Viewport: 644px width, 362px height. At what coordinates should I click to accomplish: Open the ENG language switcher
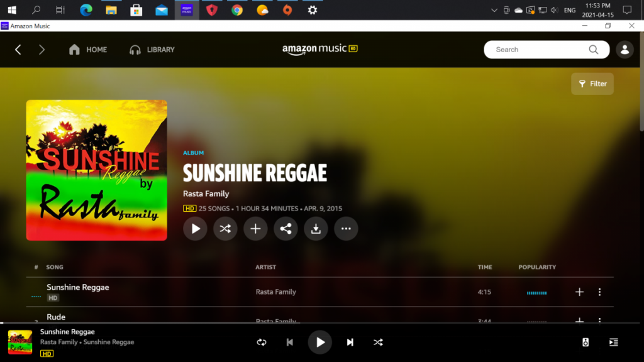[x=570, y=10]
